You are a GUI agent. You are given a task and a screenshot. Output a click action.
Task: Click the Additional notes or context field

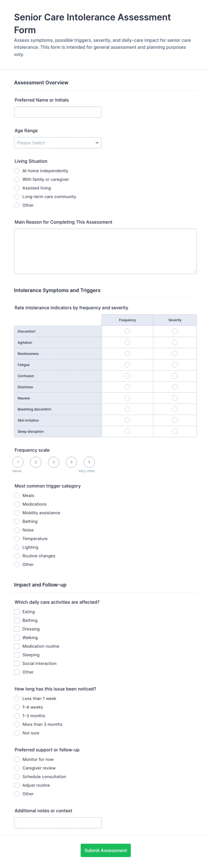click(58, 823)
